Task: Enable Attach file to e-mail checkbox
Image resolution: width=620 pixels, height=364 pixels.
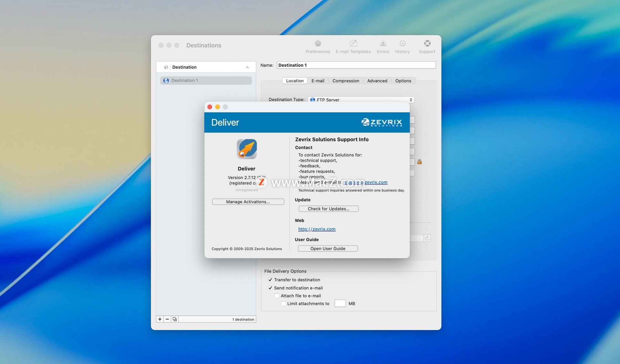Action: tap(277, 296)
